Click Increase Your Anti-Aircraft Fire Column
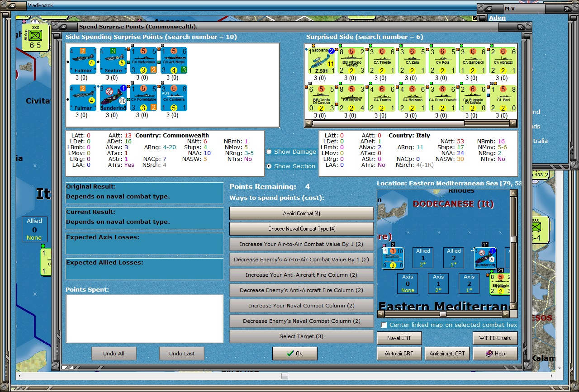This screenshot has height=392, width=579. pyautogui.click(x=301, y=275)
